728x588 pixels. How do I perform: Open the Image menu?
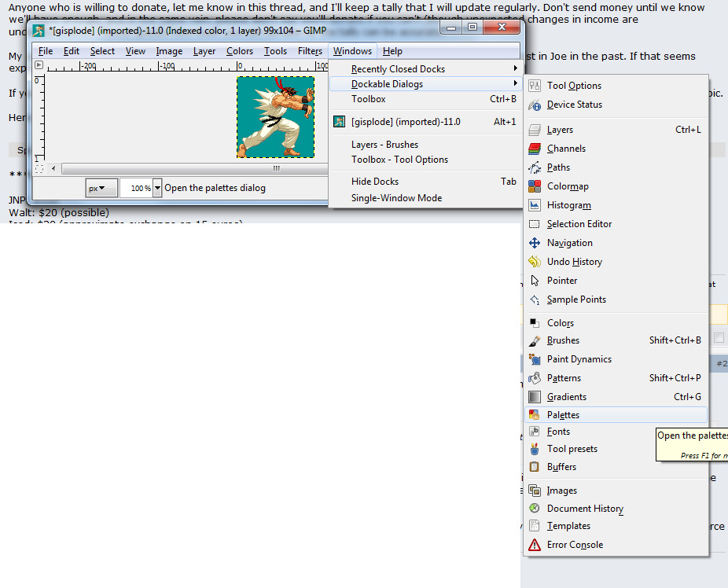pyautogui.click(x=169, y=51)
